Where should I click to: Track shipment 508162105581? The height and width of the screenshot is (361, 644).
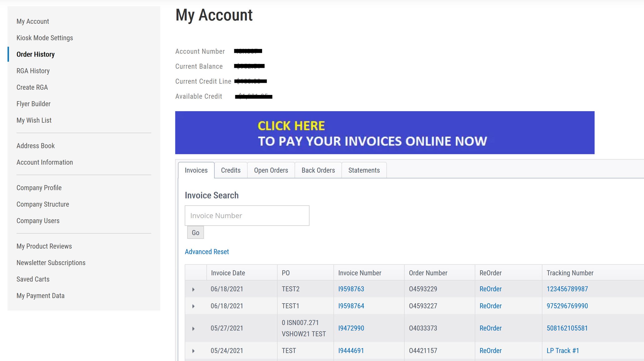pyautogui.click(x=567, y=328)
